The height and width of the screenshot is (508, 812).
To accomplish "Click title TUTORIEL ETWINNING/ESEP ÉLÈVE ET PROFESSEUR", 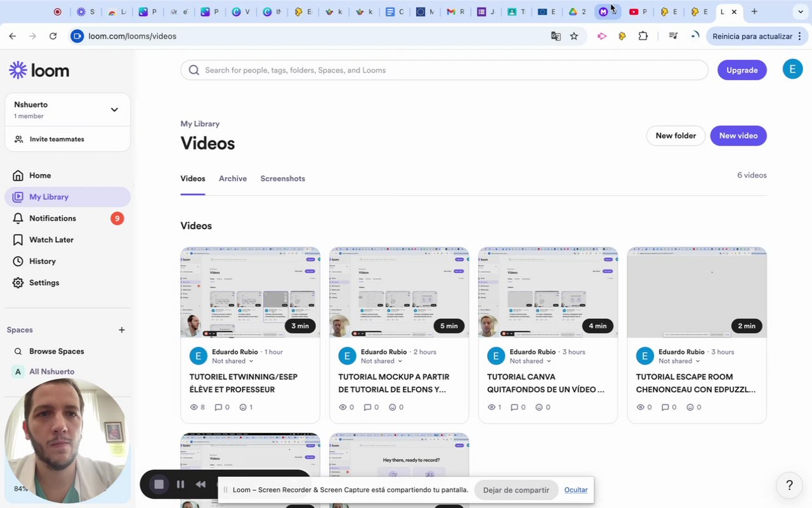I will [x=244, y=384].
